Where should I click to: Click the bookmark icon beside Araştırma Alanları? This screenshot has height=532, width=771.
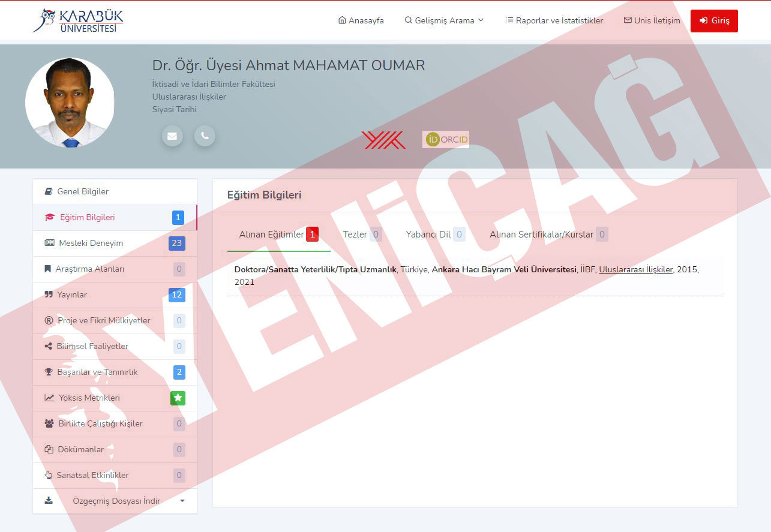pos(48,269)
